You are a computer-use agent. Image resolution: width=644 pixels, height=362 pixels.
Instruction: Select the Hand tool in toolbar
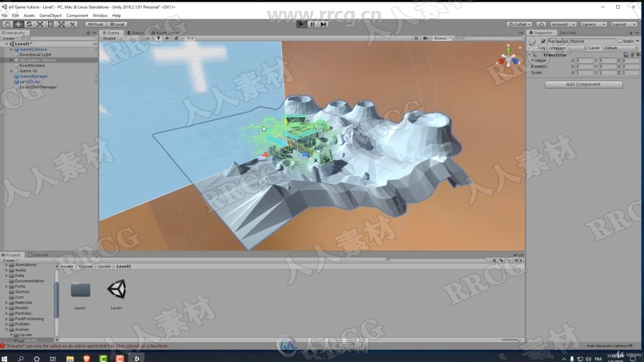click(8, 24)
